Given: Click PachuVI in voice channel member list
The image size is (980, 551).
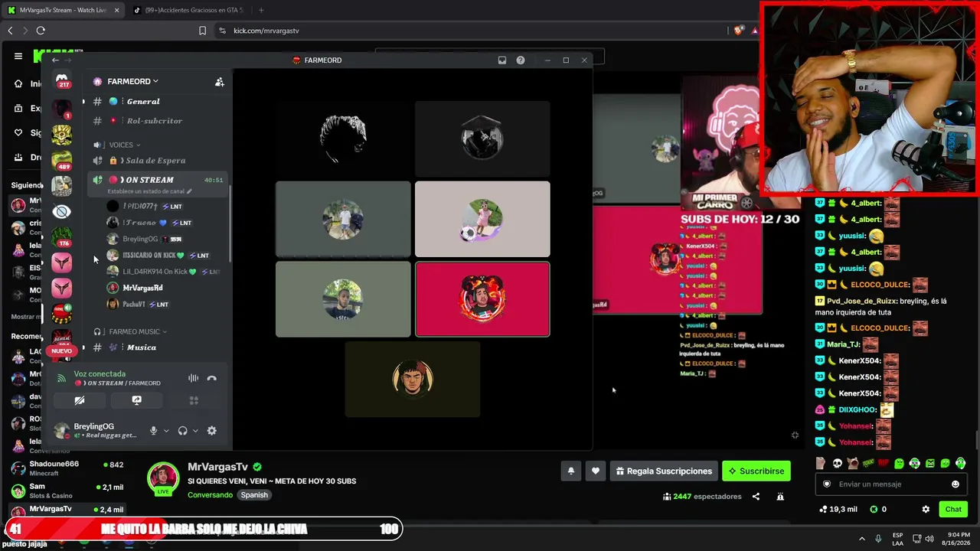Looking at the screenshot, I should point(134,305).
